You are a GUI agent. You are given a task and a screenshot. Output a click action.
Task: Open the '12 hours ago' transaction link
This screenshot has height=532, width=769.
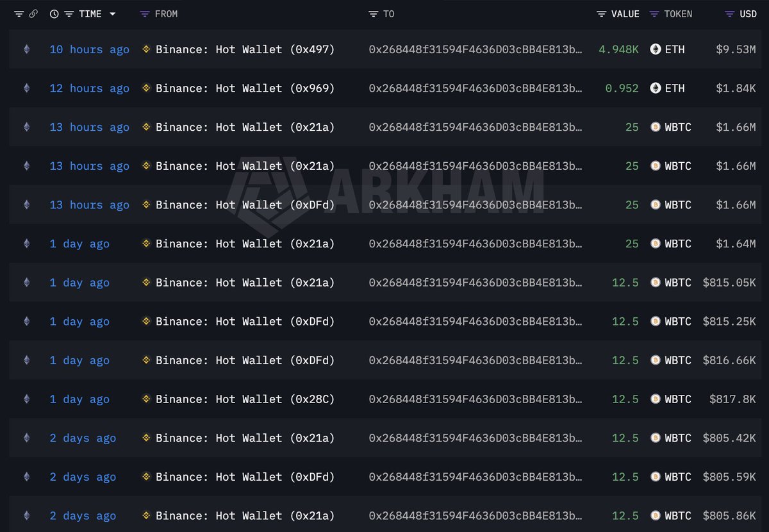click(x=90, y=88)
